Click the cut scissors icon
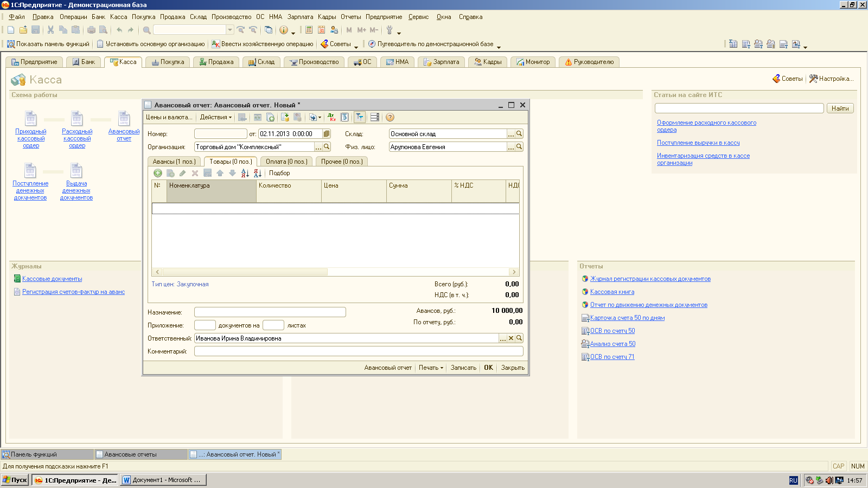868x488 pixels. 50,30
